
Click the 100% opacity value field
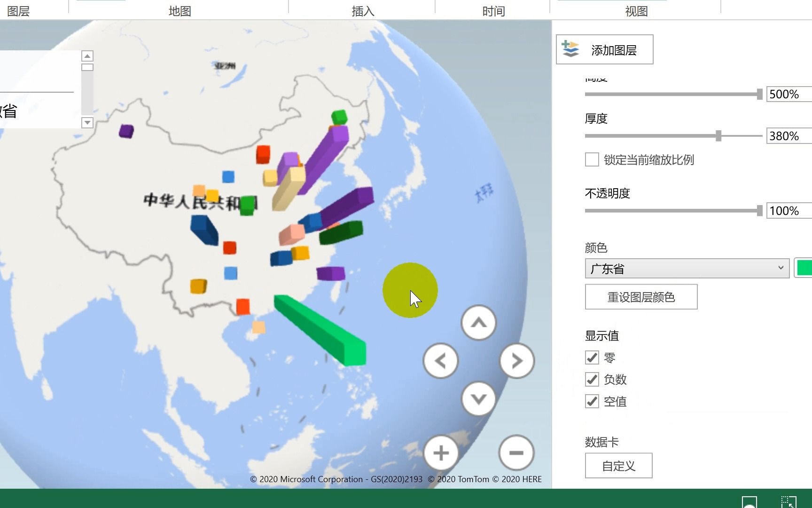pos(789,211)
